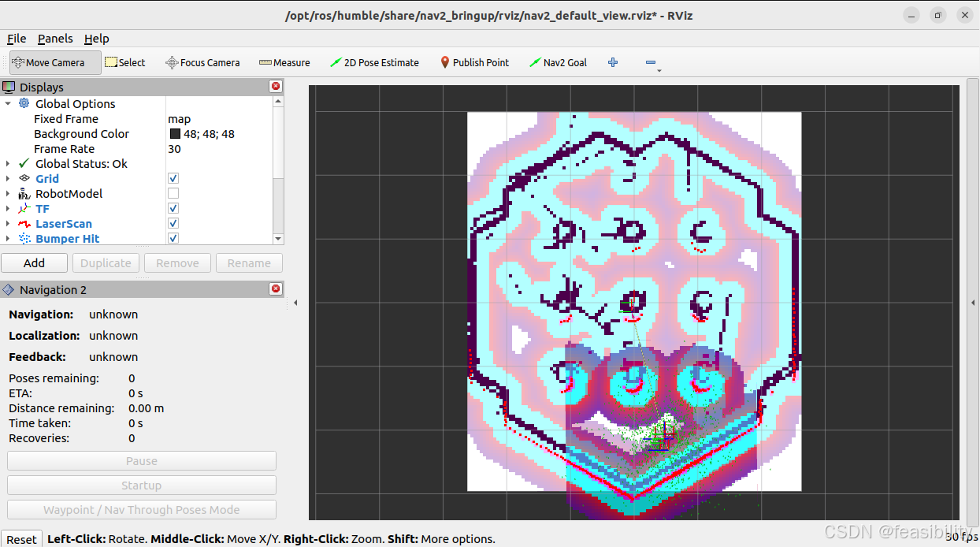Enable the RobotModel display checkbox
This screenshot has width=980, height=547.
(173, 193)
